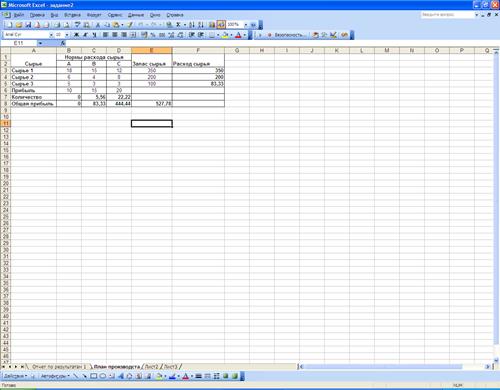Select the Oval drawing tool
Image resolution: width=500 pixels, height=390 pixels.
[103, 376]
